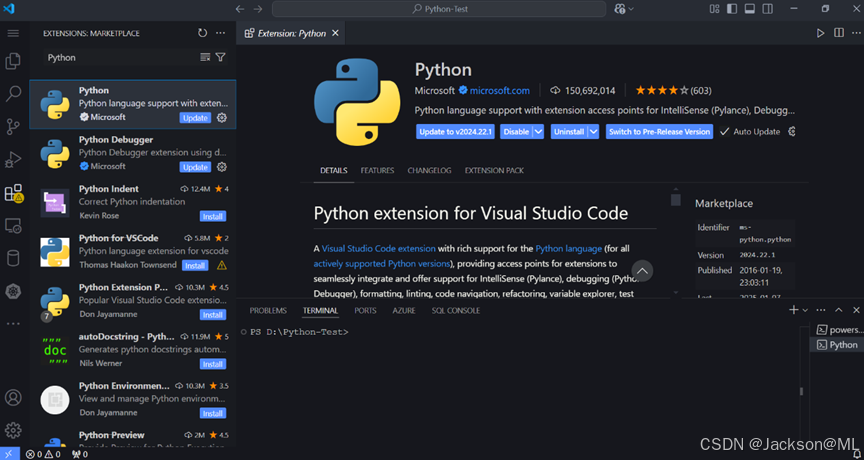The image size is (864, 460).
Task: Open the Search view in activity bar
Action: click(13, 94)
